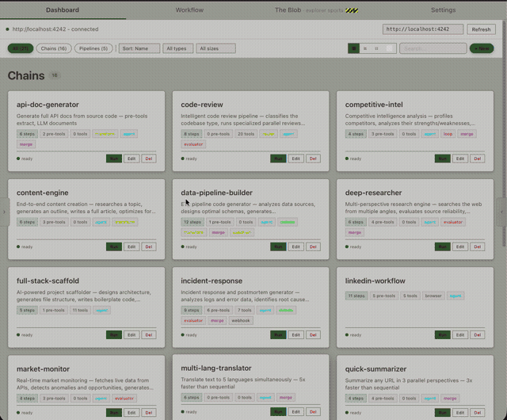507x420 pixels.
Task: Open the Settings tab
Action: [444, 10]
